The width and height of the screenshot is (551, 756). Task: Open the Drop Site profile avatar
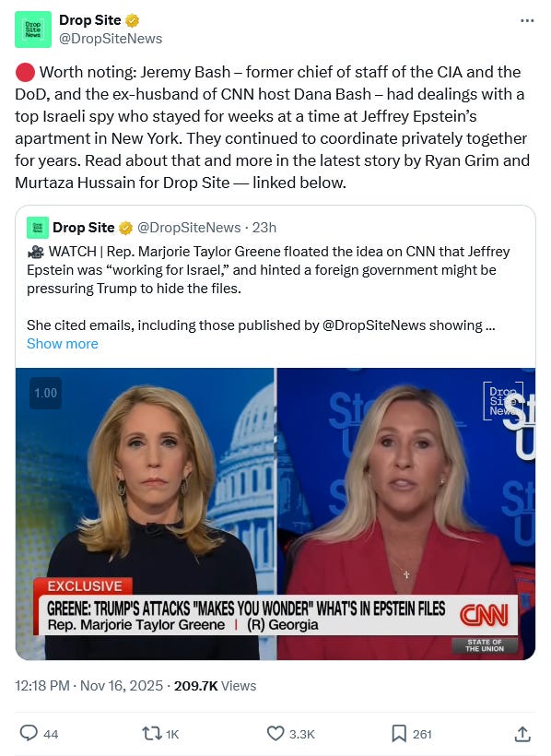tap(33, 30)
